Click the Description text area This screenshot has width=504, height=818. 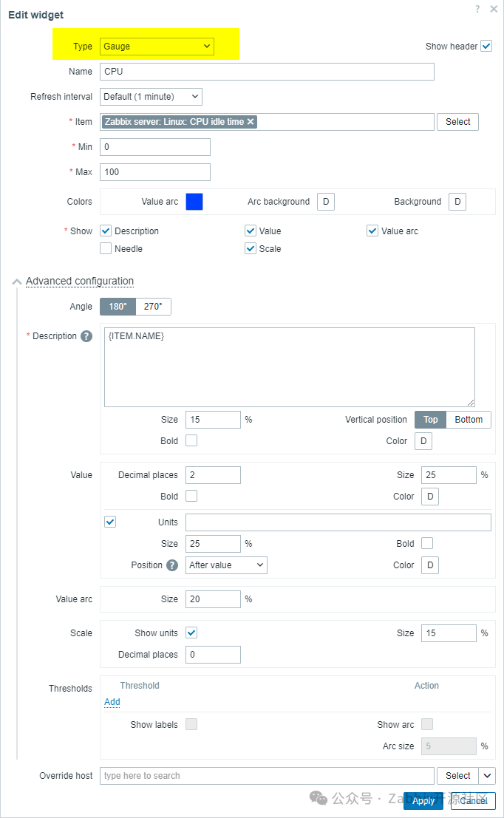pos(290,367)
